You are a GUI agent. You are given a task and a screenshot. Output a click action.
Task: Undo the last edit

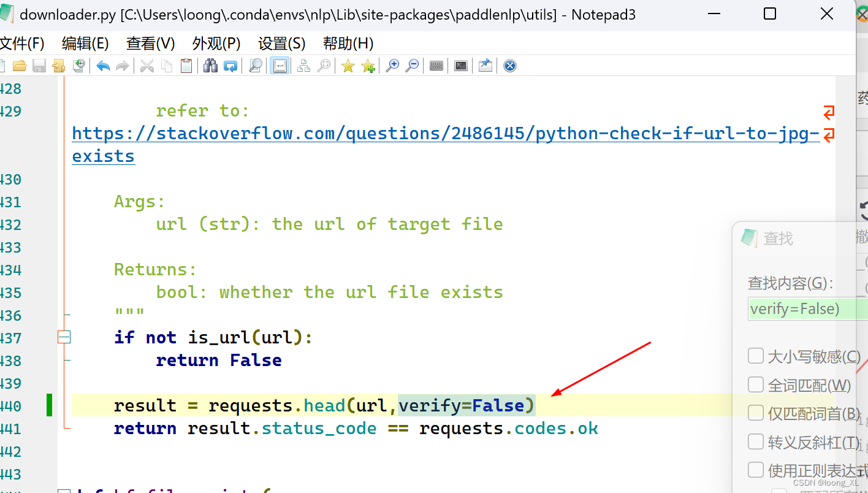[x=103, y=66]
